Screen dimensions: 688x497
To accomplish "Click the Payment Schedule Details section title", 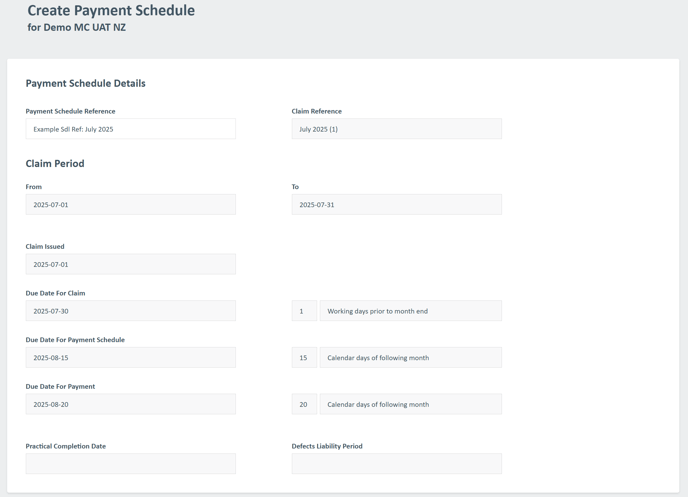I will tap(86, 83).
